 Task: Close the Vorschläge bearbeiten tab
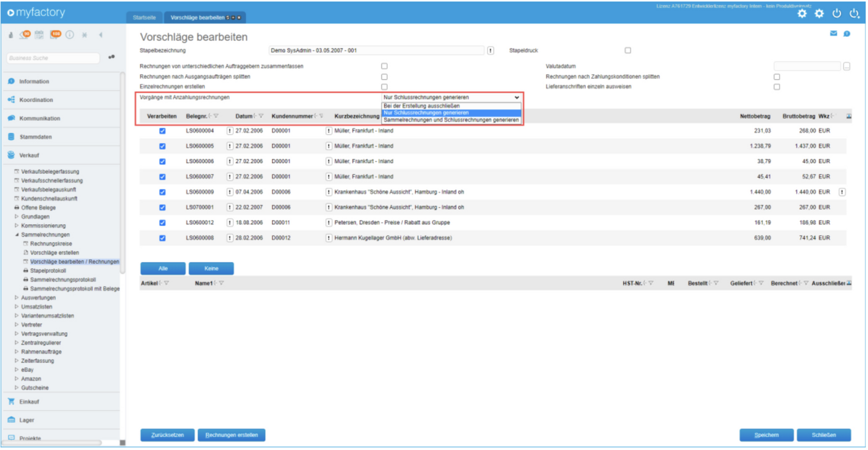(x=239, y=18)
